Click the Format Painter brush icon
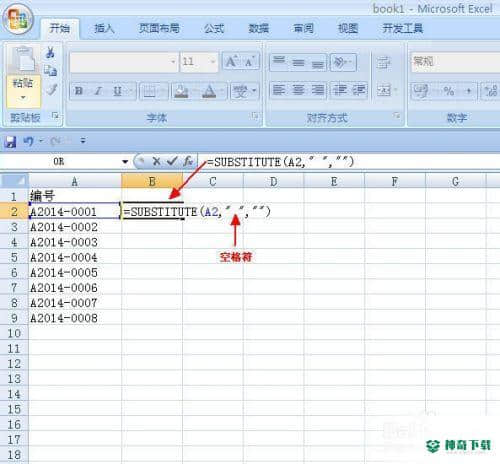 point(52,90)
